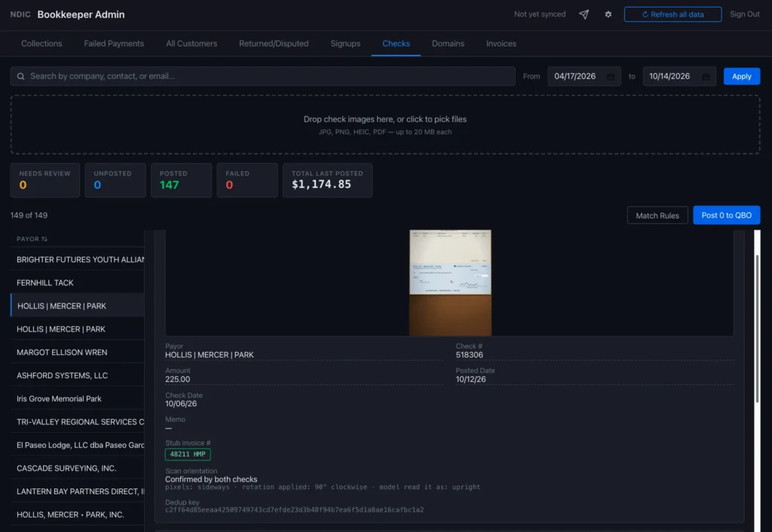This screenshot has height=532, width=772.
Task: Filter by the Failed card
Action: point(247,180)
